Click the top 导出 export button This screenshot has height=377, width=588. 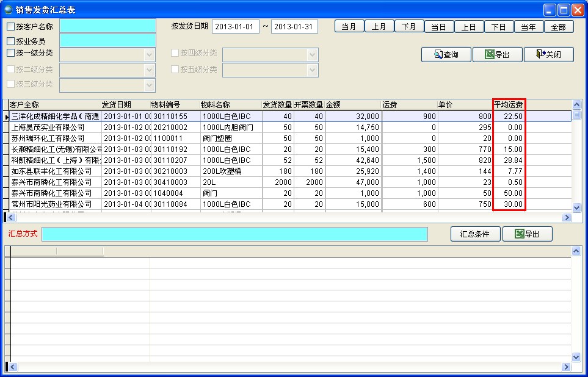(x=497, y=54)
